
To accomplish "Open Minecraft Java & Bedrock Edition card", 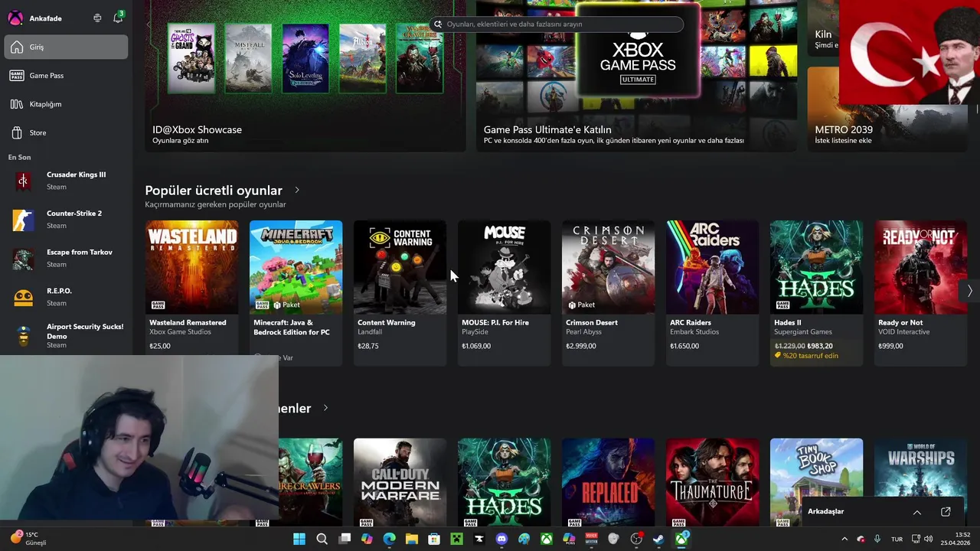I will click(x=296, y=293).
